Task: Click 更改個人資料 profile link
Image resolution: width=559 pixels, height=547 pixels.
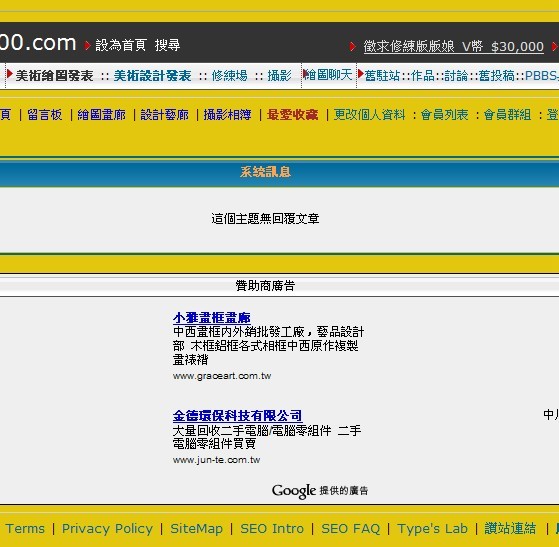Action: point(369,115)
